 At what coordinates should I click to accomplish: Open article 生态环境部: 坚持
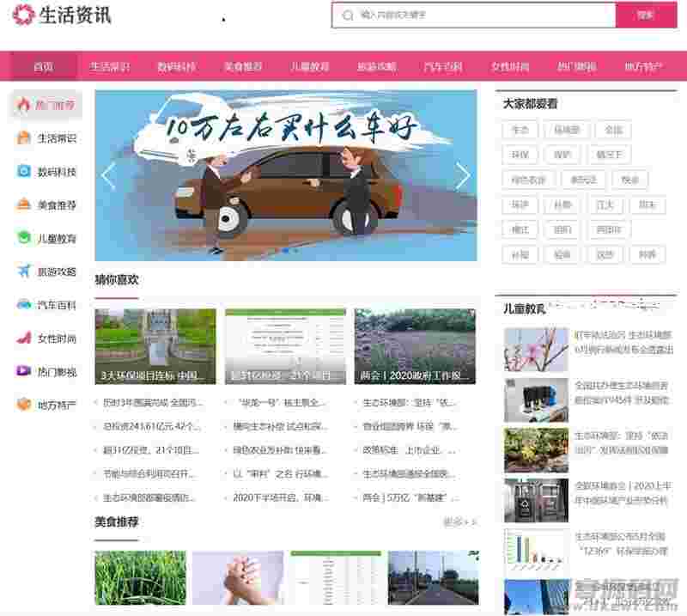(x=410, y=402)
